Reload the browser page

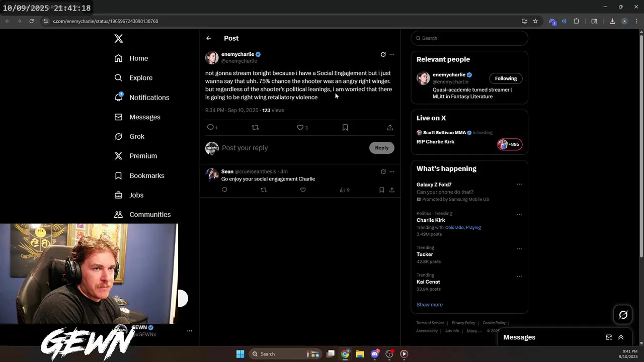tap(31, 21)
